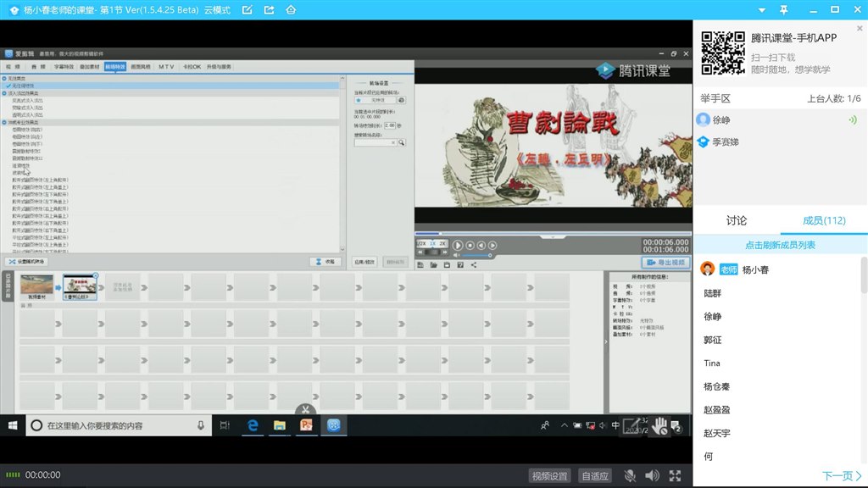Select teacher 杨小春 in the member list
868x488 pixels.
[755, 269]
